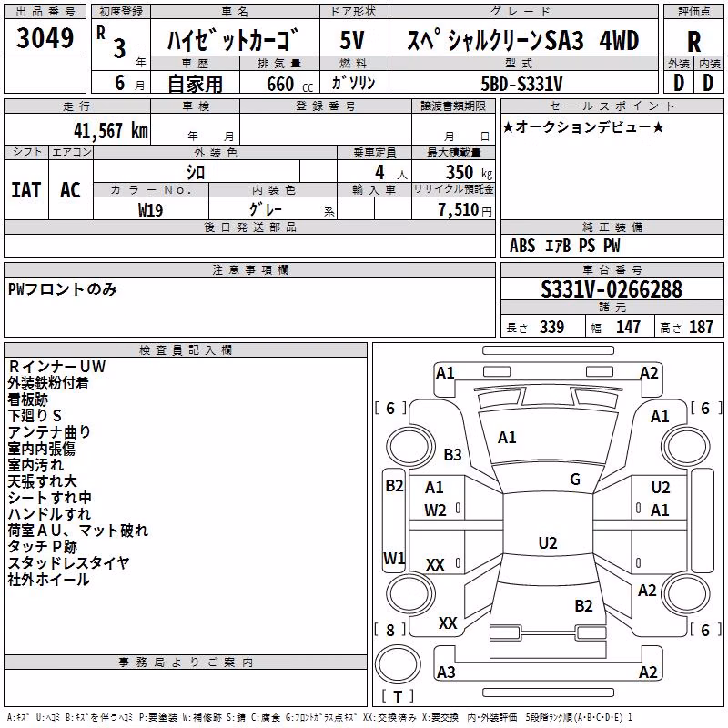Select inspector note 外装鉄粉付着

click(x=48, y=383)
